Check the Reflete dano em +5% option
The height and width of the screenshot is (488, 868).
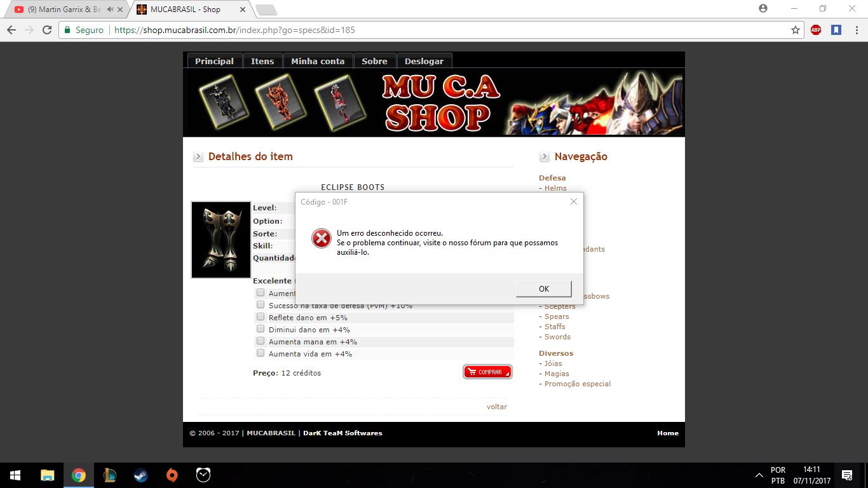[x=261, y=317]
